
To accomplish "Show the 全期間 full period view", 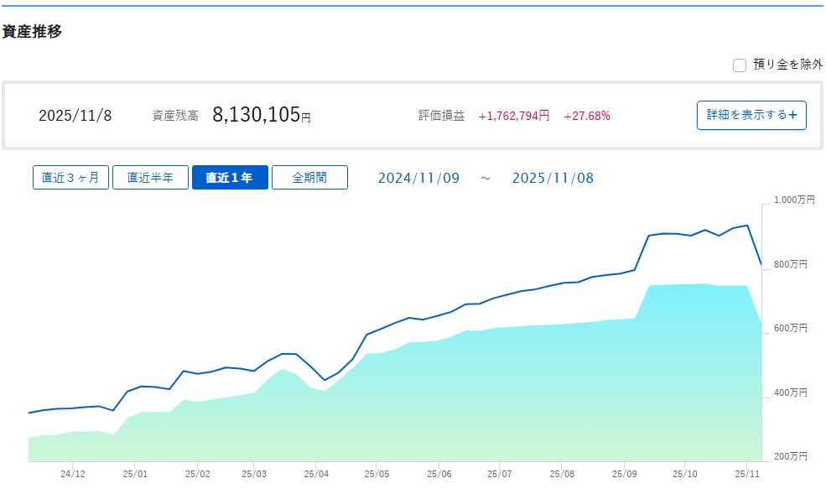I will click(309, 178).
